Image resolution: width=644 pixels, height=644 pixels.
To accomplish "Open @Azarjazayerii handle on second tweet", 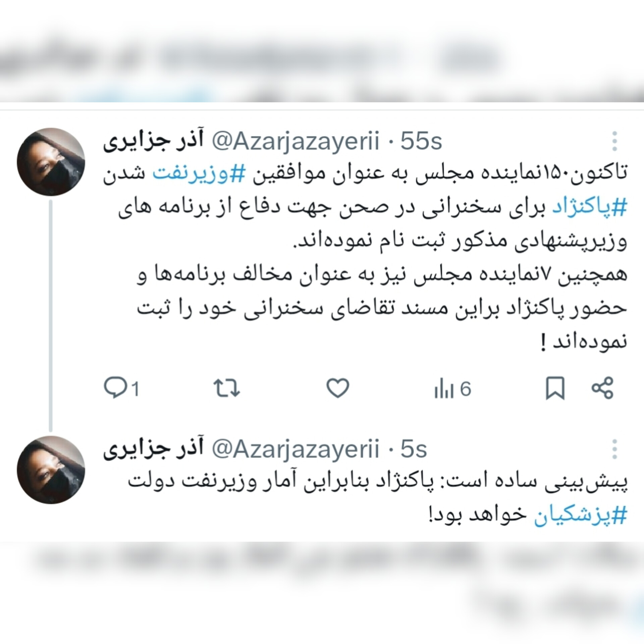I will point(295,449).
